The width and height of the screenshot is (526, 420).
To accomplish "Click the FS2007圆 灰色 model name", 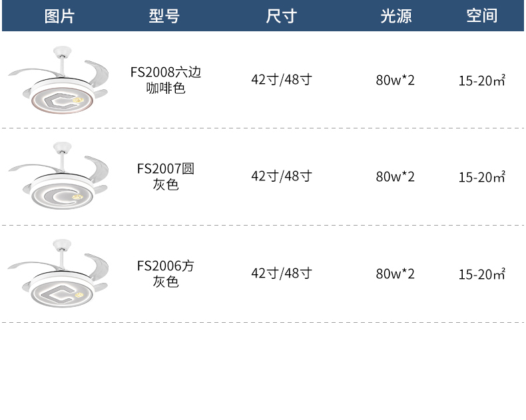I will coord(166,176).
